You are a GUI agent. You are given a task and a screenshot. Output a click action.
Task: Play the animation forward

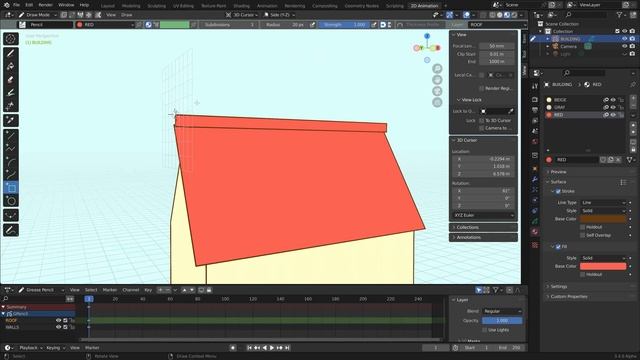click(x=272, y=348)
